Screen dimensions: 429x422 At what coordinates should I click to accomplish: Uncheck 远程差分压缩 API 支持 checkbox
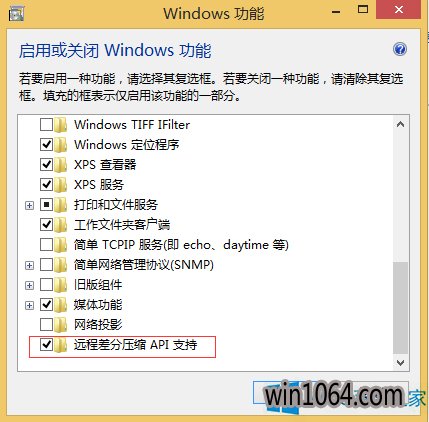[x=46, y=345]
